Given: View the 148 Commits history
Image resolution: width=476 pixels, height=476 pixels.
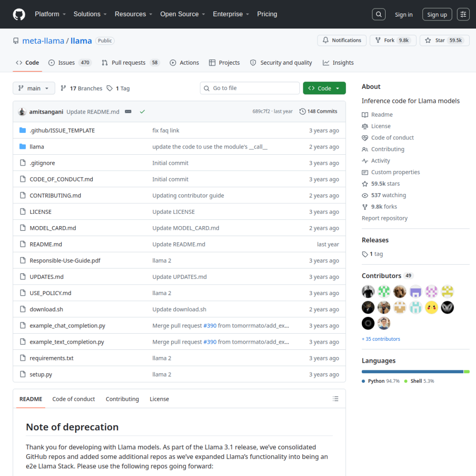Looking at the screenshot, I should (x=318, y=111).
